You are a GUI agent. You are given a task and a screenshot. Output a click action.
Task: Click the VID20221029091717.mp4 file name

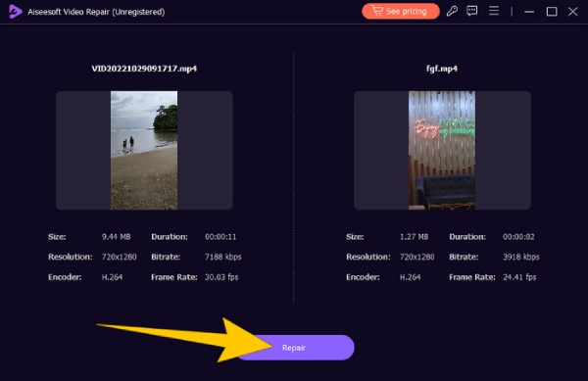(x=144, y=69)
